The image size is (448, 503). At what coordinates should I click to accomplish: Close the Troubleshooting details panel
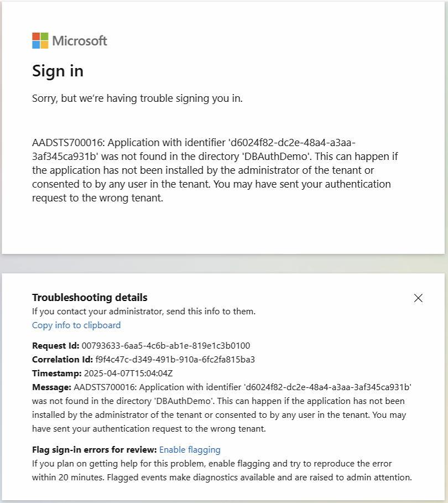[x=418, y=298]
